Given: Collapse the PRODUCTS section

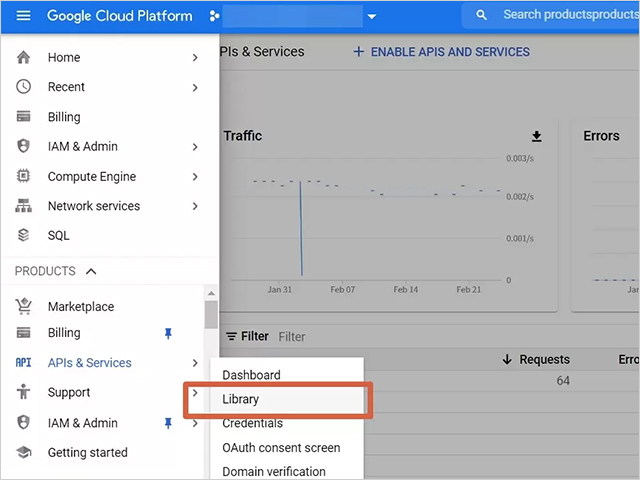Looking at the screenshot, I should click(x=91, y=271).
